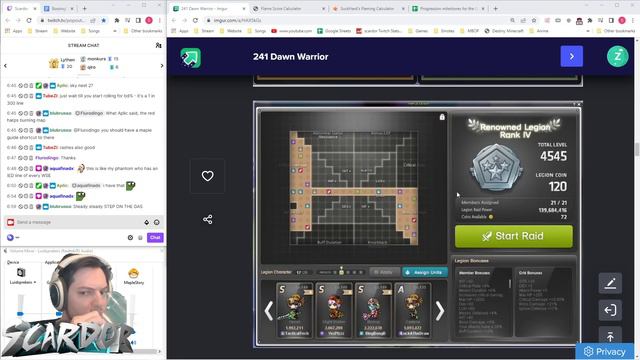Open the Google Sheets bookmark
640x360 pixels.
pos(334,31)
